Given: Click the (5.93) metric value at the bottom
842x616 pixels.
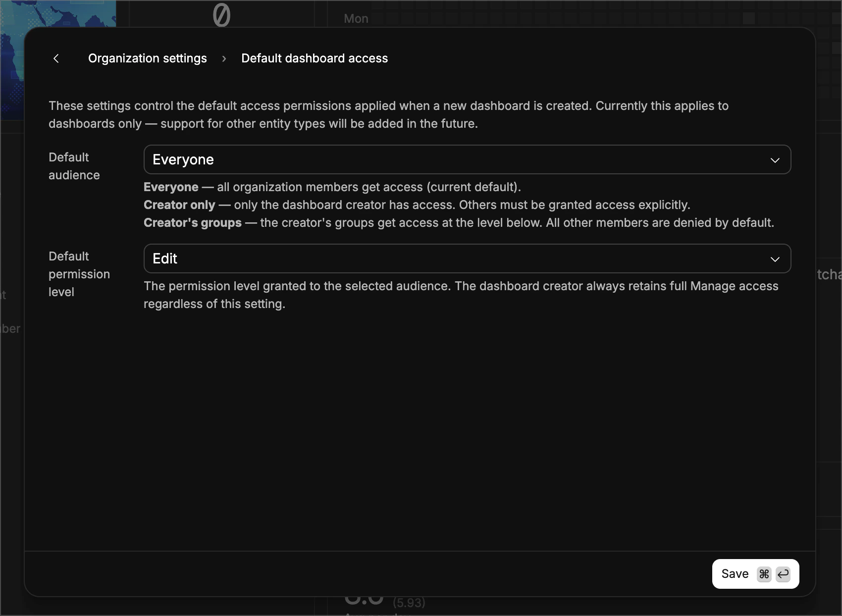Looking at the screenshot, I should pyautogui.click(x=409, y=602).
